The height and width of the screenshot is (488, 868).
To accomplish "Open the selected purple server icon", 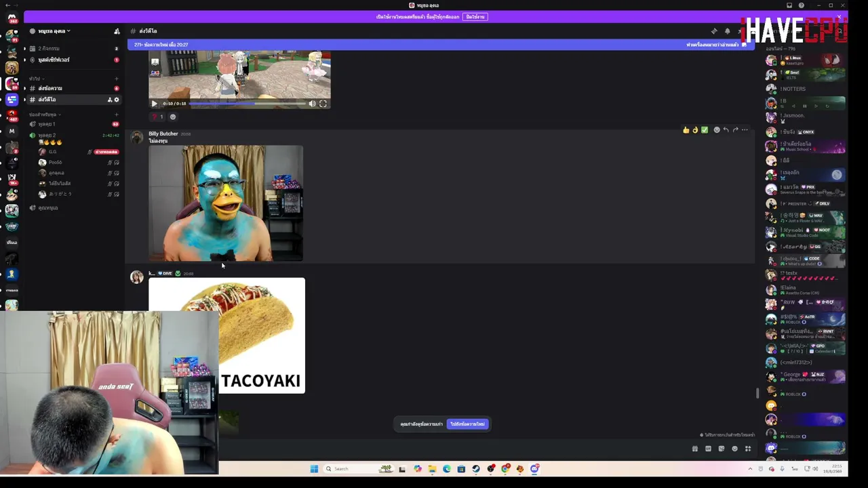I will point(12,100).
